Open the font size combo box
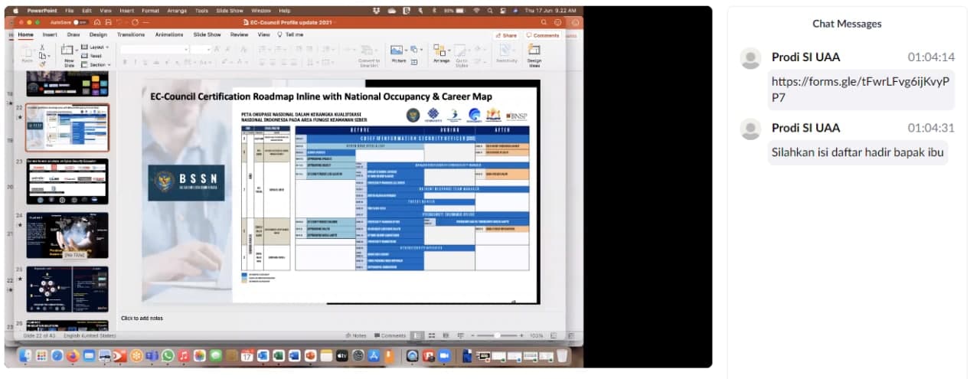This screenshot has width=980, height=379. click(x=201, y=49)
